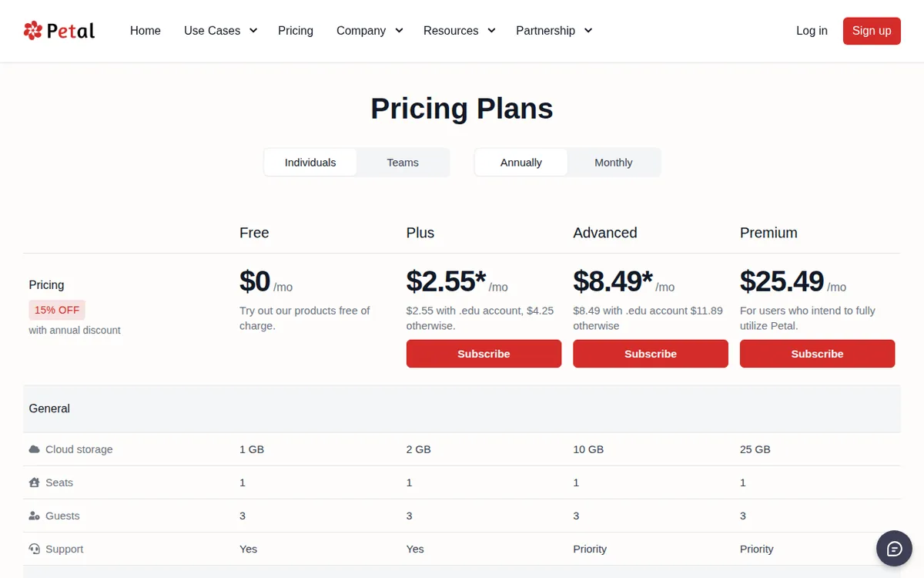Open the Pricing nav item
This screenshot has width=924, height=578.
(x=296, y=31)
